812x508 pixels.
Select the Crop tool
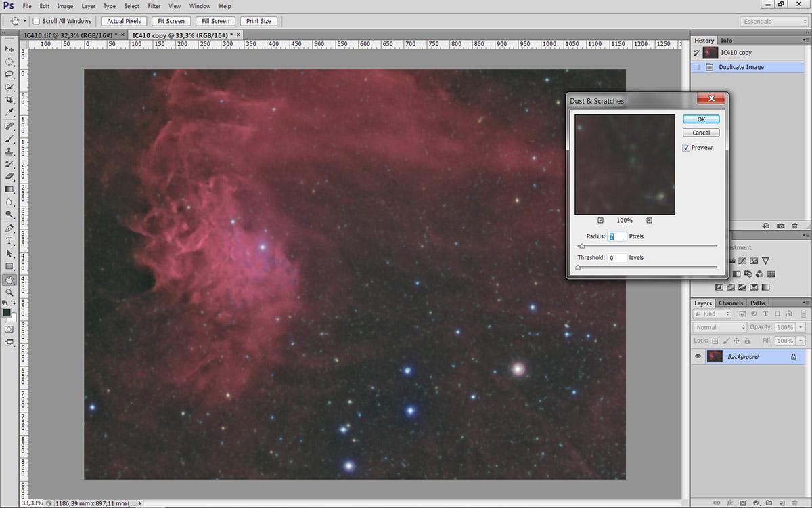[9, 100]
